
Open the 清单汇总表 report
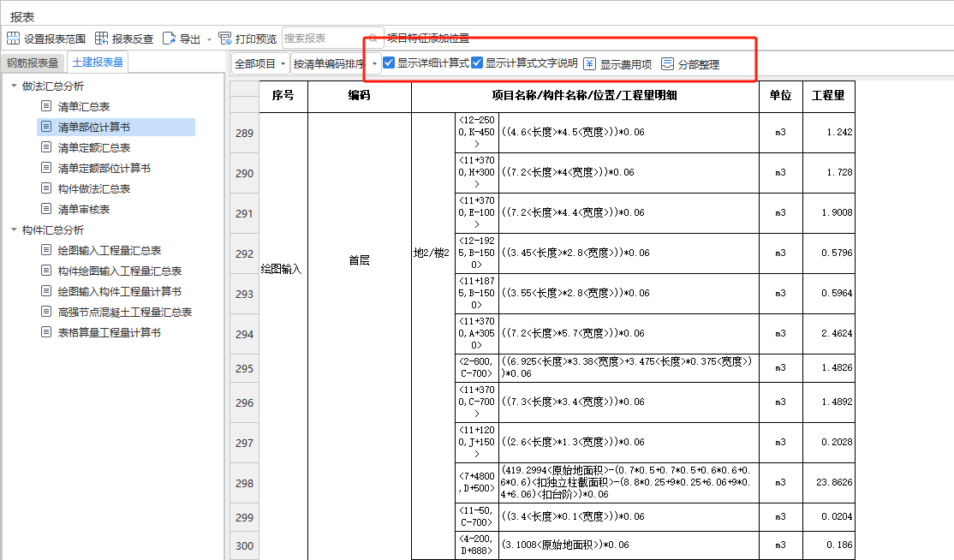(83, 106)
